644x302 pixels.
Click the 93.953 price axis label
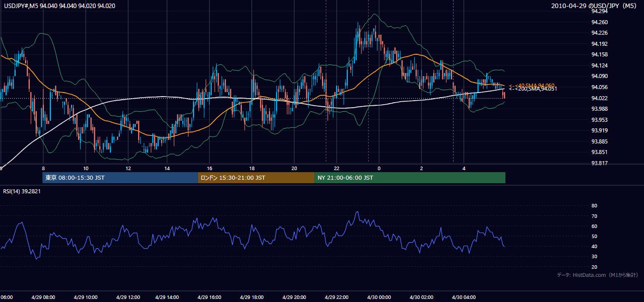pos(600,120)
